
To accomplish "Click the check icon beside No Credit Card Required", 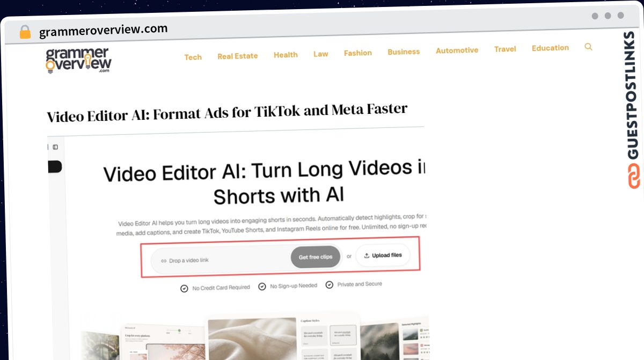I will [184, 289].
